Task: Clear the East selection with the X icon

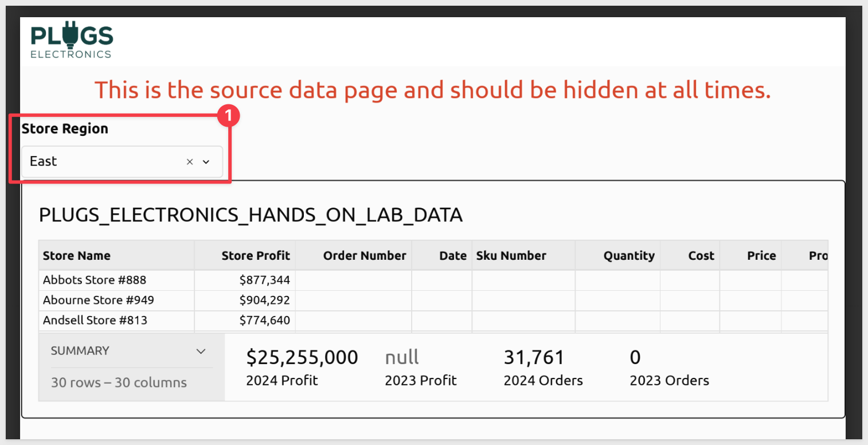Action: click(x=190, y=162)
